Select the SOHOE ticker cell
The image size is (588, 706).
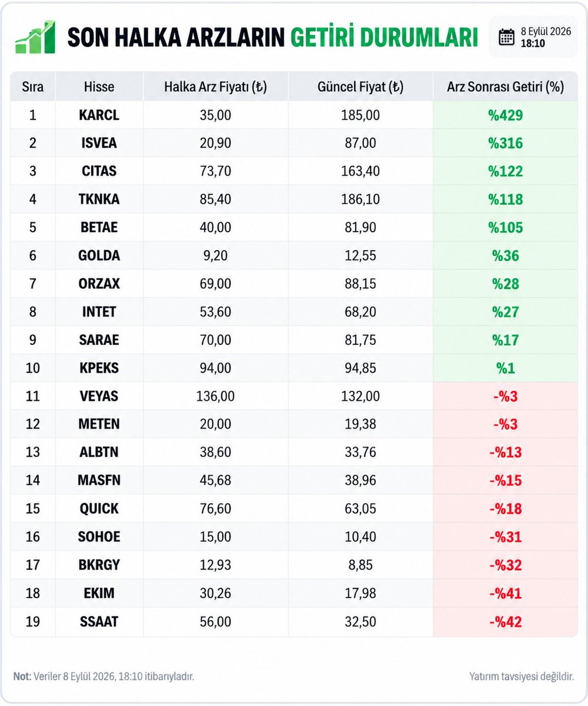(x=99, y=537)
